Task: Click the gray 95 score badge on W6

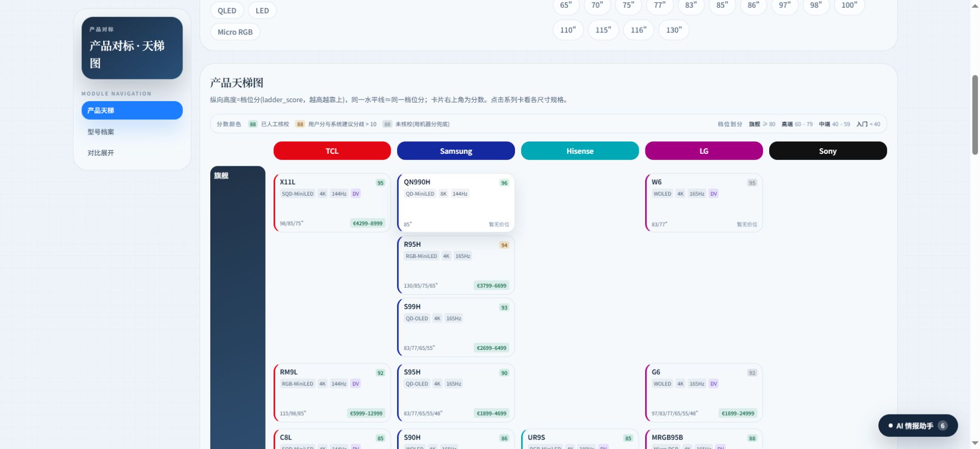Action: tap(752, 183)
